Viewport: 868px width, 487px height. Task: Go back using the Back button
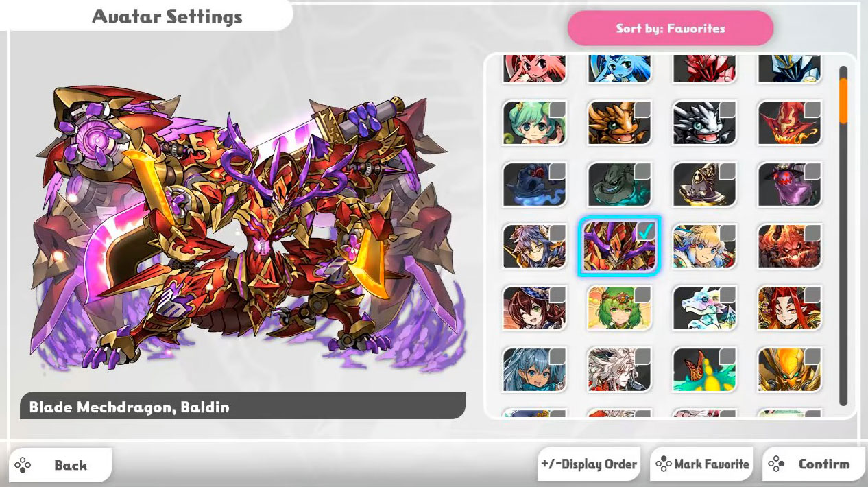point(60,465)
